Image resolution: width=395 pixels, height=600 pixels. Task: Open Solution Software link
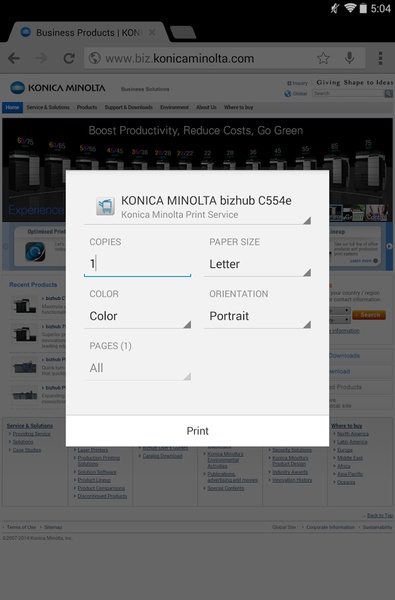(x=97, y=472)
